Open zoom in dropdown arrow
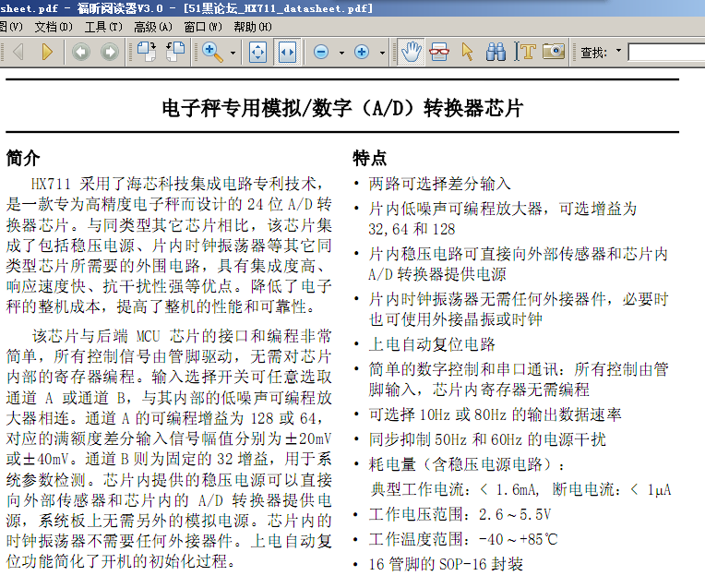The height and width of the screenshot is (588, 705). pos(382,53)
